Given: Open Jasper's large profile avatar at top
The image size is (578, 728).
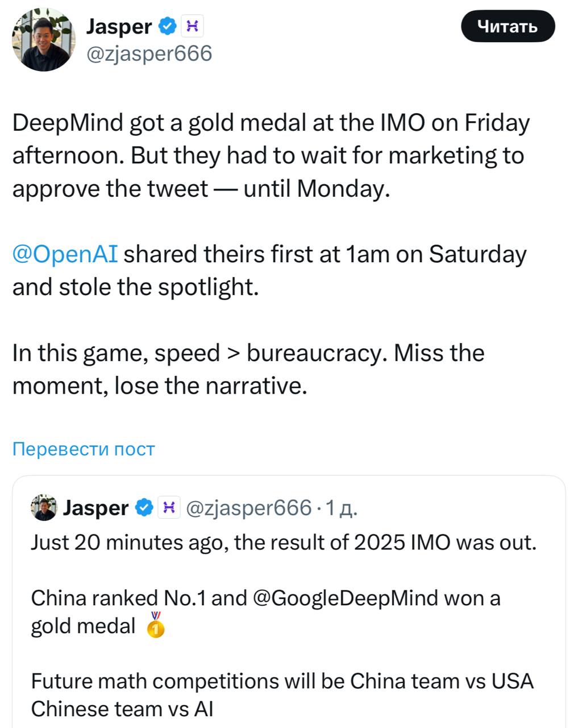Looking at the screenshot, I should point(44,40).
